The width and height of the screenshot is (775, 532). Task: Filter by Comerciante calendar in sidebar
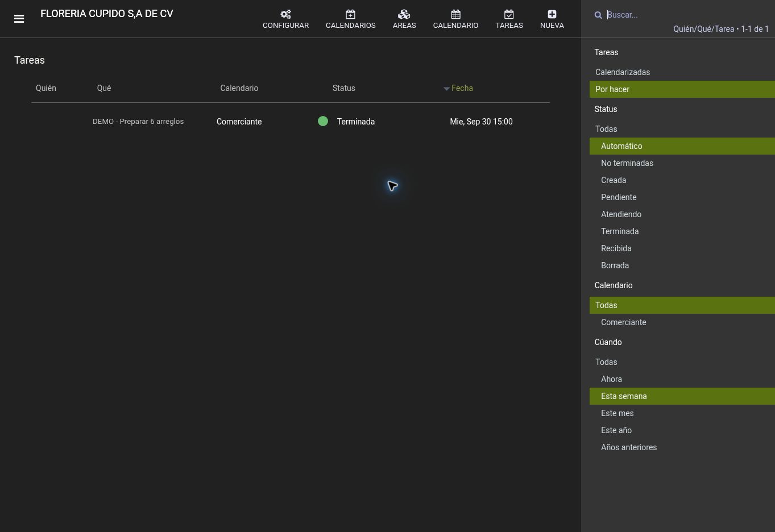point(682,322)
